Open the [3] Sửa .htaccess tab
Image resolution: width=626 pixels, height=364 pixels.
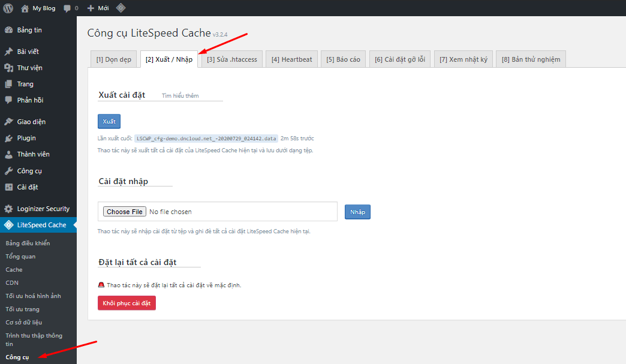[232, 59]
